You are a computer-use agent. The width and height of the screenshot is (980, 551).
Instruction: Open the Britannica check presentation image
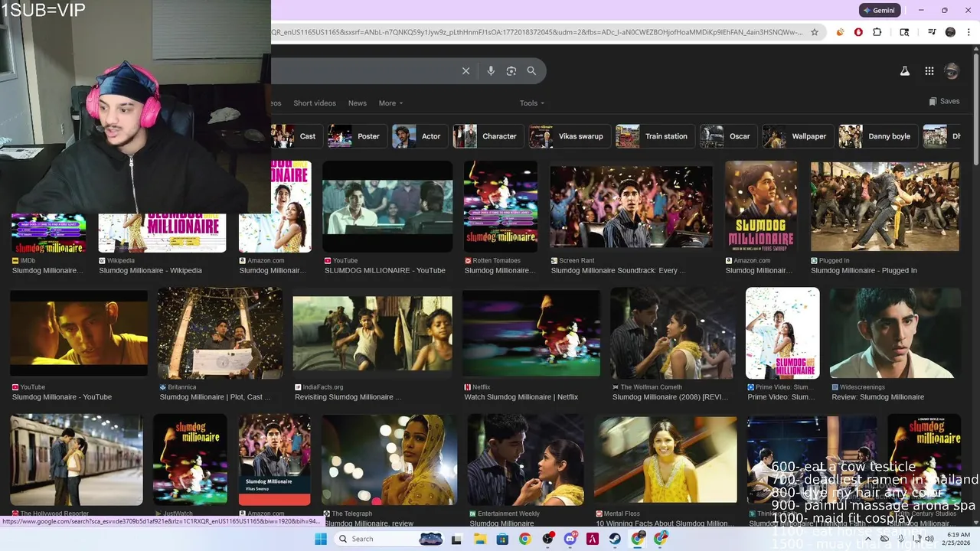click(x=220, y=333)
